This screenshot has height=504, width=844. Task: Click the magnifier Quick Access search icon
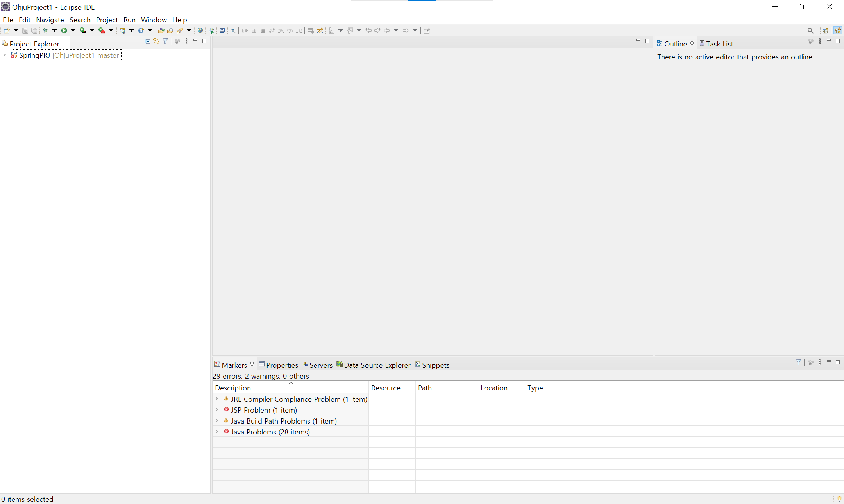810,30
